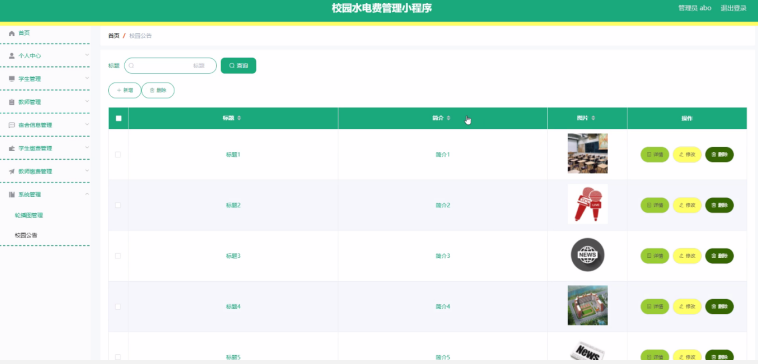Viewport: 758px width, 364px height.
Task: Click the 简介1 cell text
Action: [443, 155]
